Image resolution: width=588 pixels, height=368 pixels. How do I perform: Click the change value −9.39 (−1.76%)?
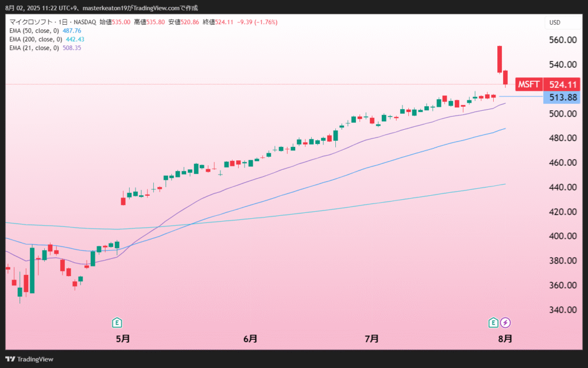[x=257, y=22]
